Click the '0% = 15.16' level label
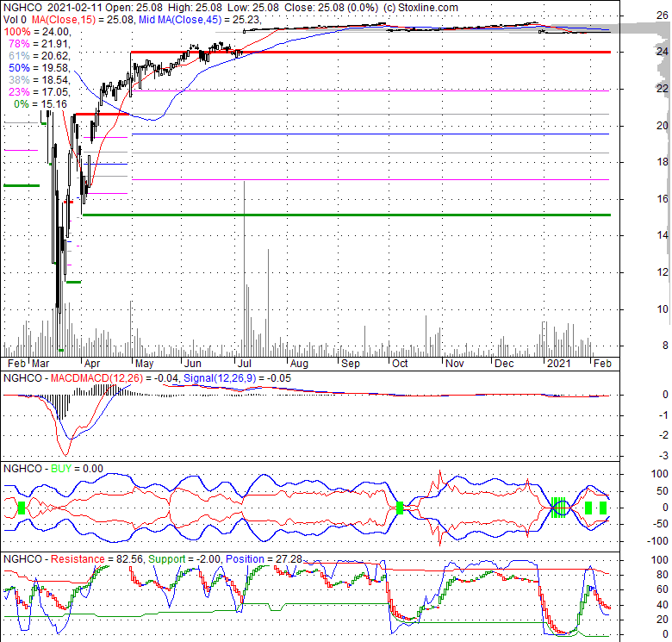 [x=40, y=103]
